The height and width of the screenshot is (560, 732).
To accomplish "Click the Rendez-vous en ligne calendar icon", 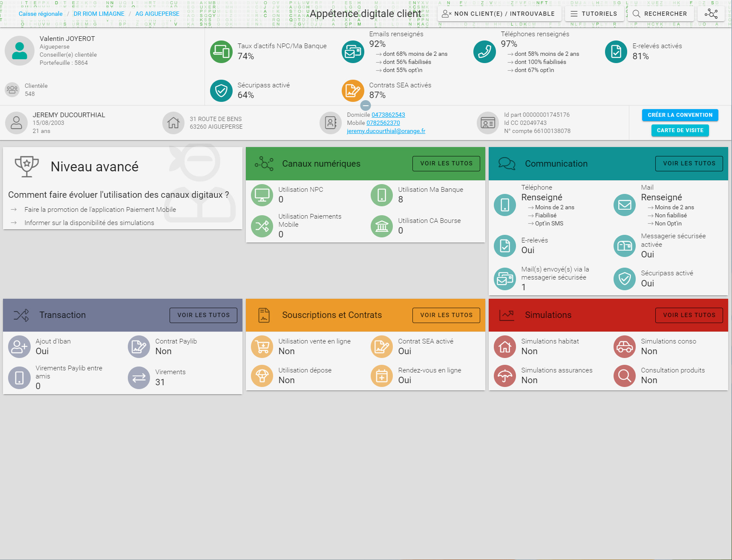I will [382, 376].
